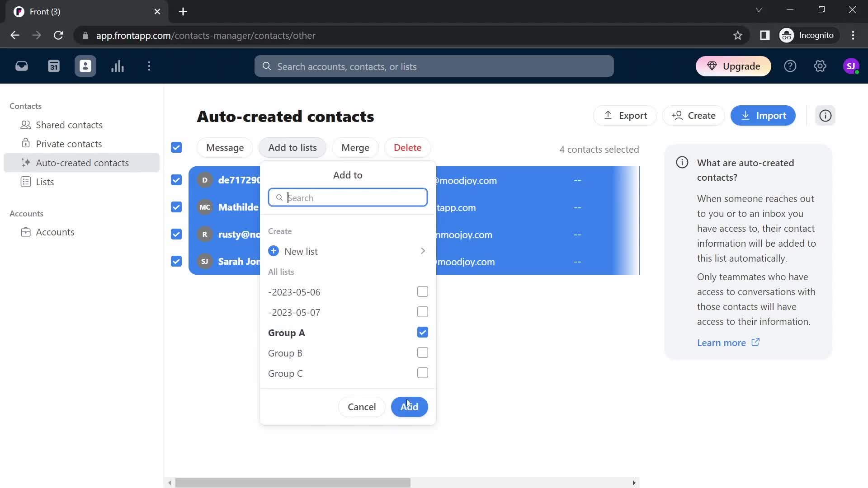
Task: Enable the Group B checkbox
Action: click(423, 353)
